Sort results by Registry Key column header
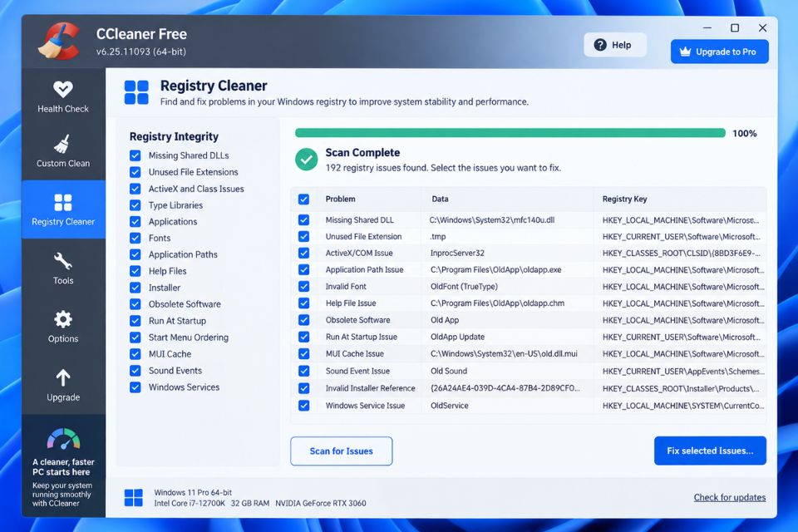Image resolution: width=798 pixels, height=532 pixels. (624, 199)
